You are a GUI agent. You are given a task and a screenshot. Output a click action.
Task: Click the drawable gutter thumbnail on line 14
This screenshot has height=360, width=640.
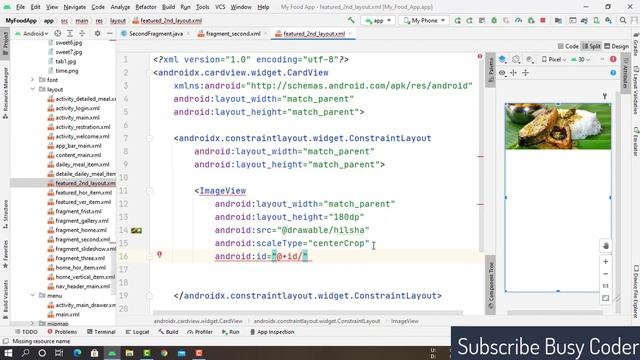(136, 230)
